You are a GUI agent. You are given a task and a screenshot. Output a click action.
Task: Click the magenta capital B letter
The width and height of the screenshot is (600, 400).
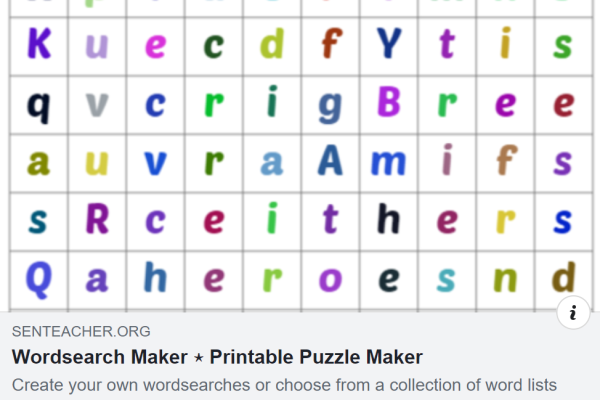[389, 103]
